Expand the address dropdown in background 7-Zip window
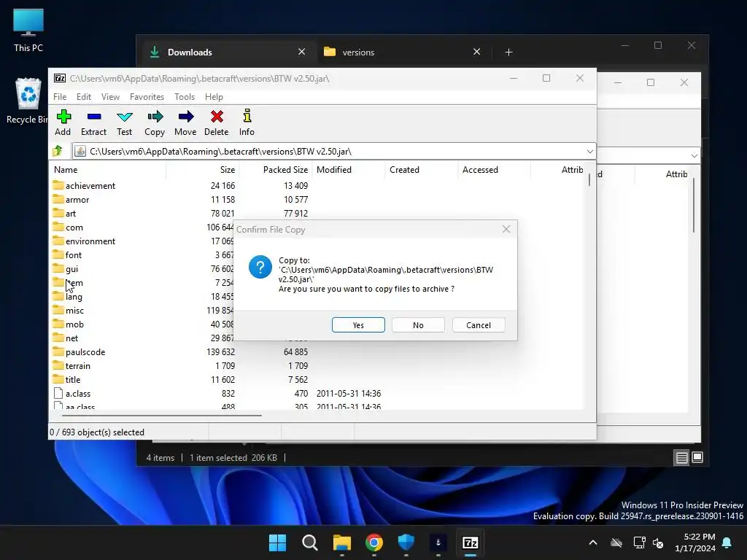Image resolution: width=747 pixels, height=560 pixels. tap(694, 156)
